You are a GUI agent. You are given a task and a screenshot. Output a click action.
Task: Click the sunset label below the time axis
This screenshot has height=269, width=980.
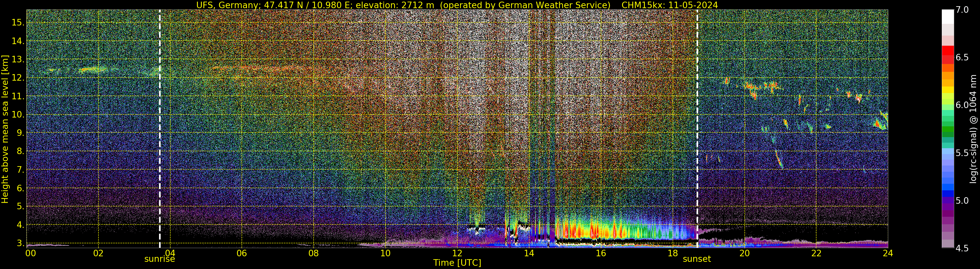pyautogui.click(x=697, y=259)
